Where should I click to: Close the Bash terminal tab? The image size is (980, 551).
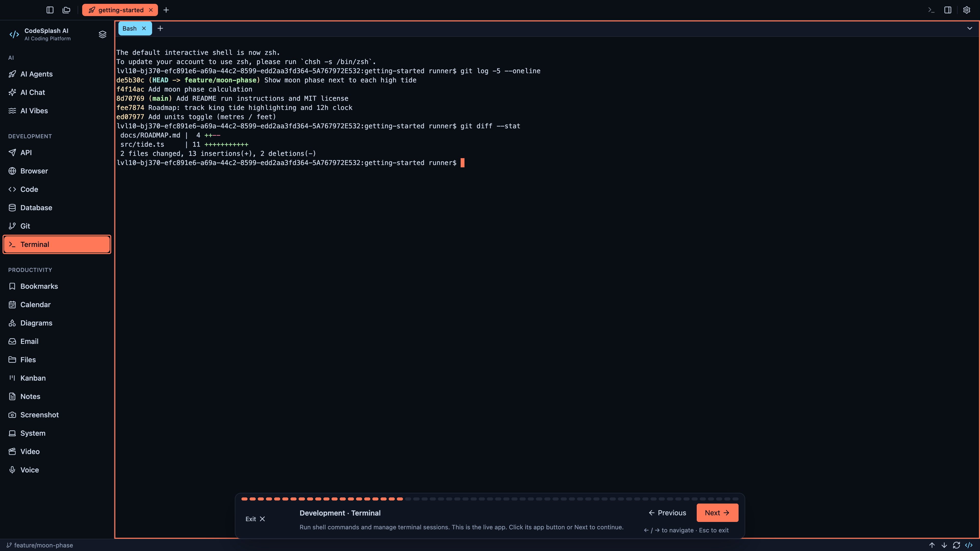pyautogui.click(x=144, y=29)
